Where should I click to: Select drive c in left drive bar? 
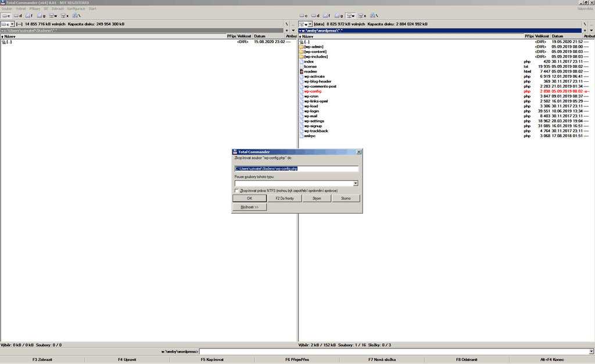pos(6,16)
